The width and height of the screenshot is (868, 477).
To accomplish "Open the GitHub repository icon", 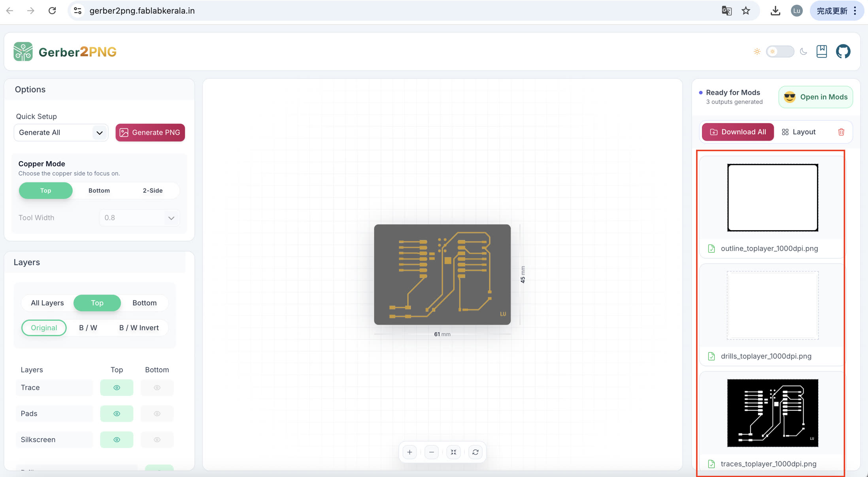I will [x=843, y=51].
